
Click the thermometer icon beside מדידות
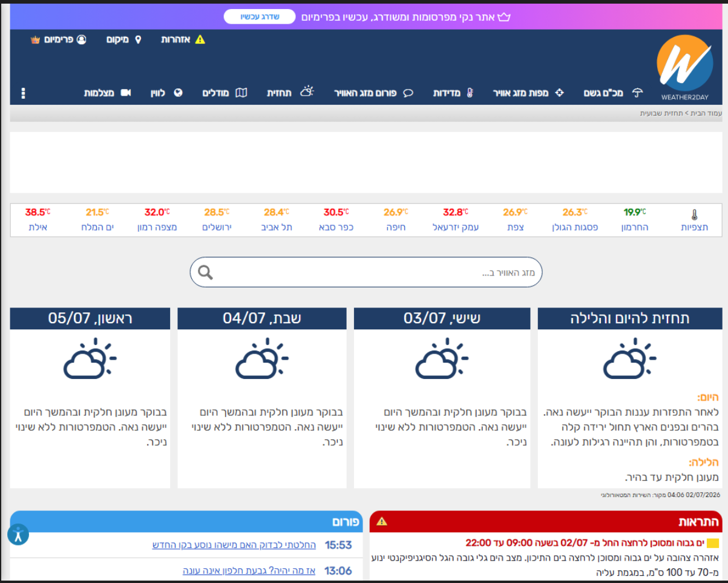[x=470, y=93]
